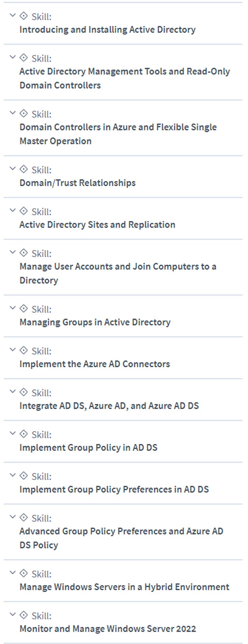Select Implement the Azure AD Connectors title
Screen dimensions: 248x644
[95, 364]
